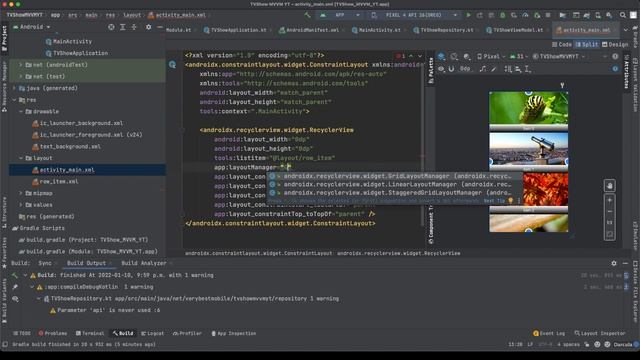Switch to Code view mode
640x360 pixels.
pyautogui.click(x=562, y=44)
